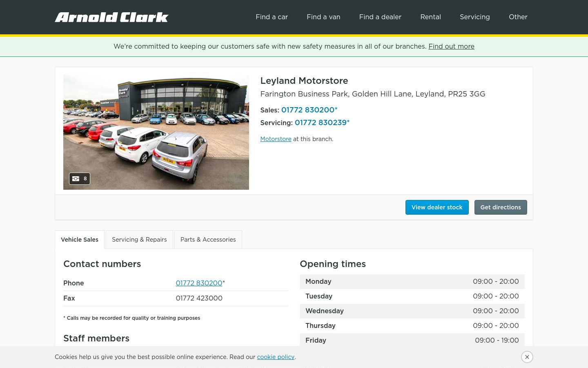The image size is (588, 368).
Task: Click the Phone number link under Contact numbers
Action: 199,283
